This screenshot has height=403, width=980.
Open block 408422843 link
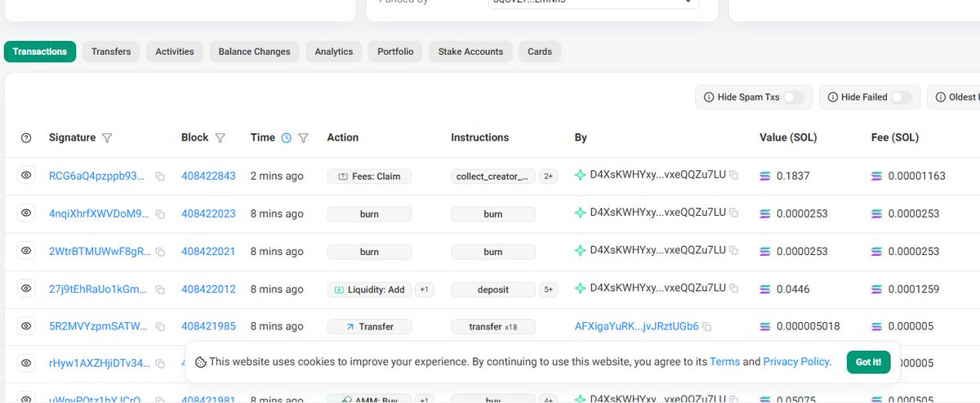point(208,176)
